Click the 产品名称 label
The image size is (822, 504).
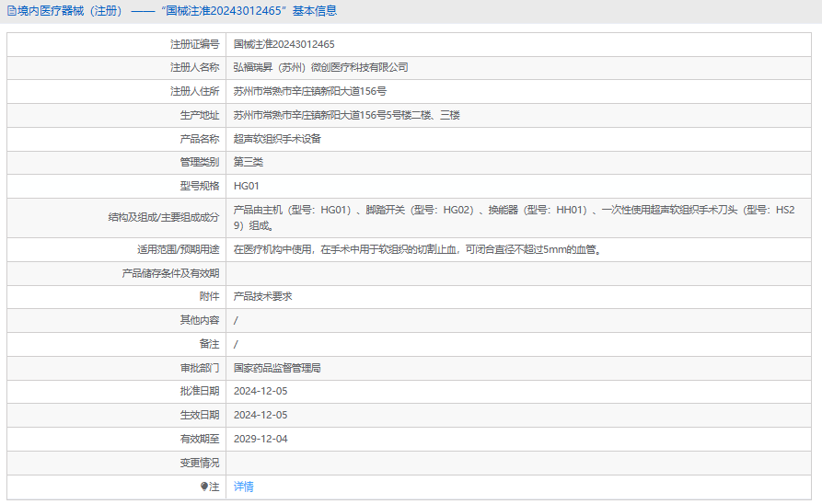pyautogui.click(x=199, y=139)
